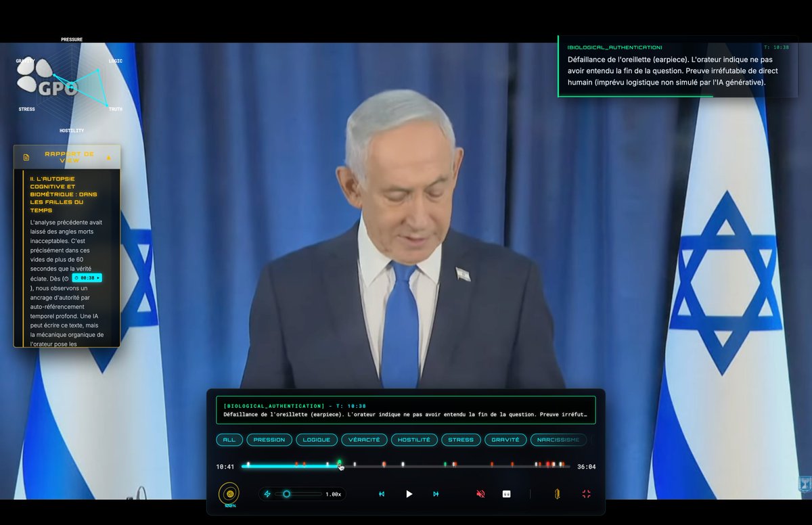Adjust the playback speed slider knob

point(286,494)
